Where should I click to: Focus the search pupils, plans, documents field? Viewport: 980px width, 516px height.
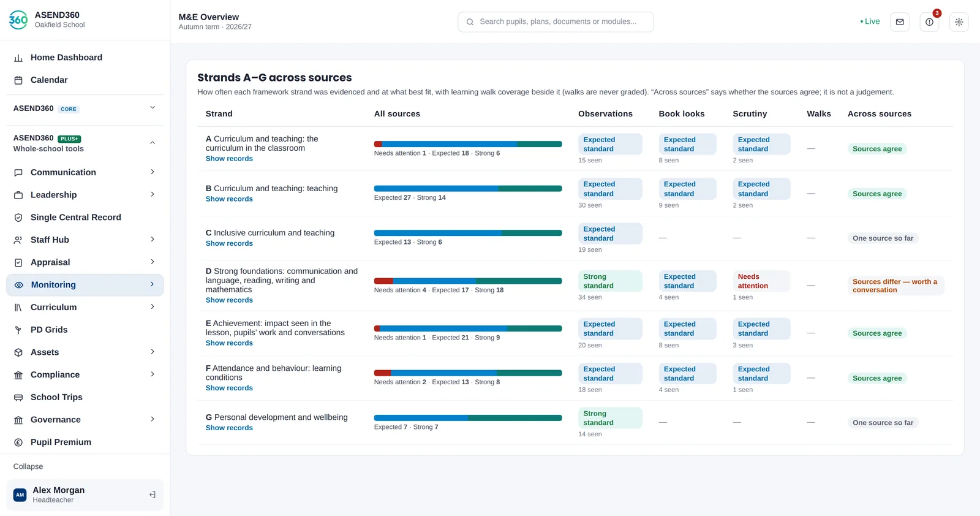point(556,22)
